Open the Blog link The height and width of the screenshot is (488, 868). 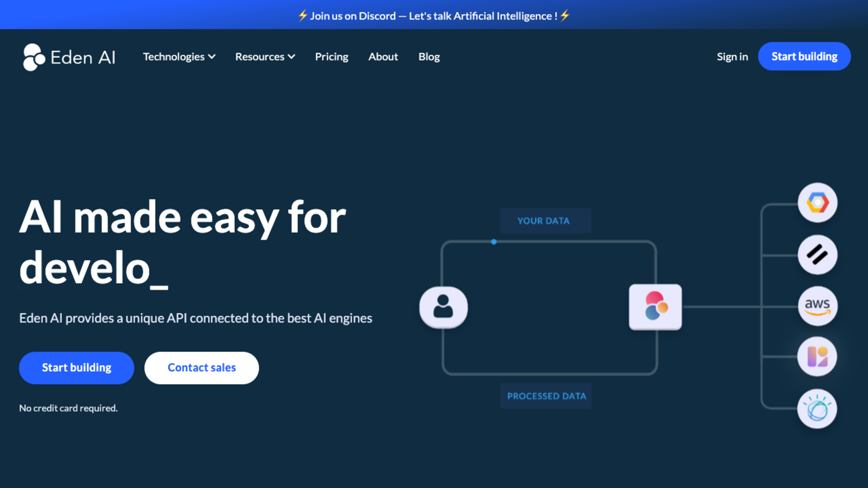[x=429, y=56]
